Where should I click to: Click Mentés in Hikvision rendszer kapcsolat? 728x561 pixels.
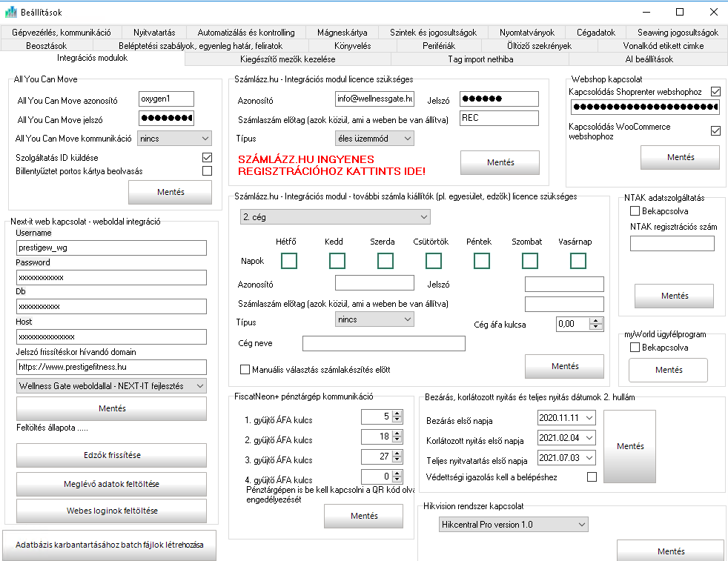tap(671, 551)
